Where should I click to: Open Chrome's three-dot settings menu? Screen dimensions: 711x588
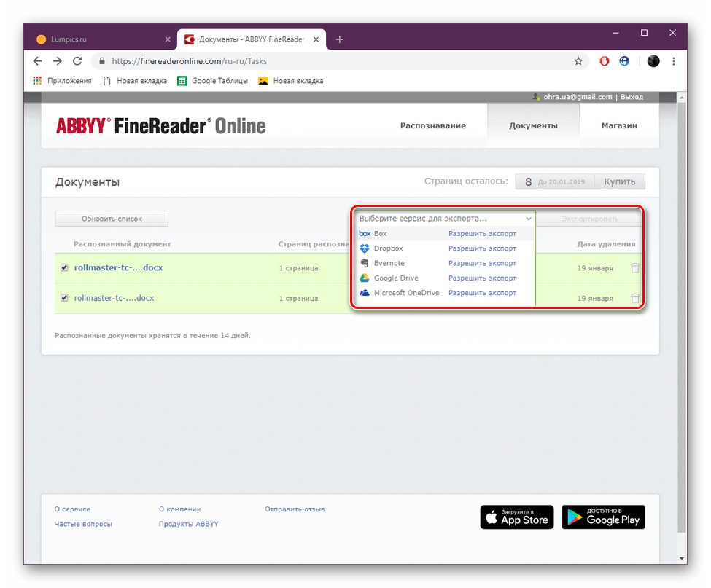click(673, 61)
